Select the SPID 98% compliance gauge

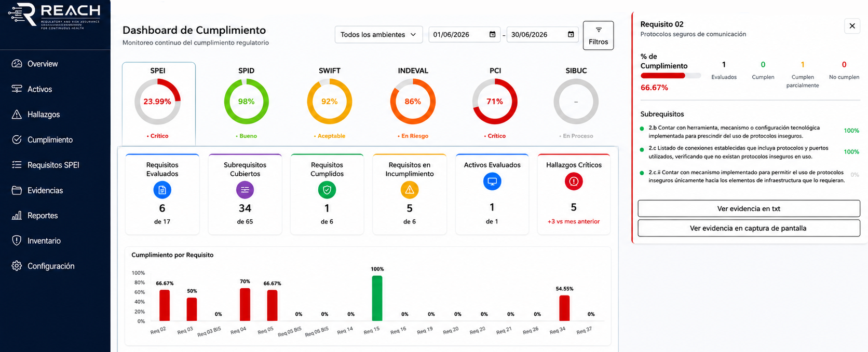tap(246, 102)
